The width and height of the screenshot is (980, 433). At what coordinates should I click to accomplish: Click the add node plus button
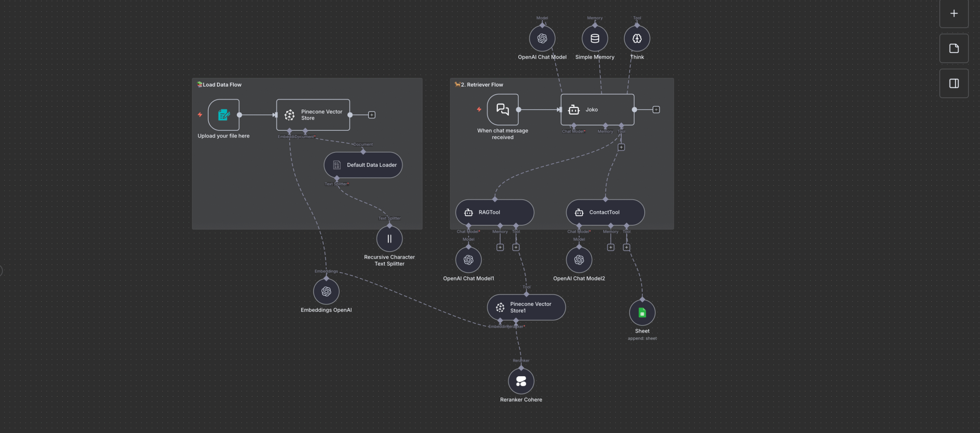click(x=954, y=14)
